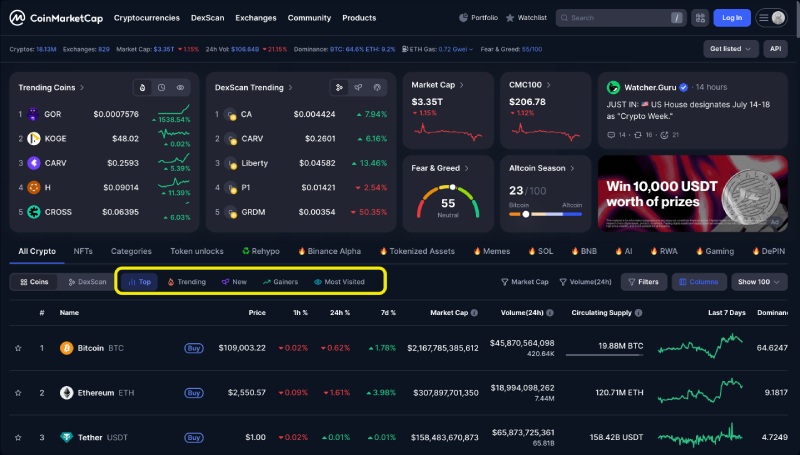This screenshot has width=800, height=455.
Task: Open the Get listed dropdown
Action: click(x=730, y=49)
